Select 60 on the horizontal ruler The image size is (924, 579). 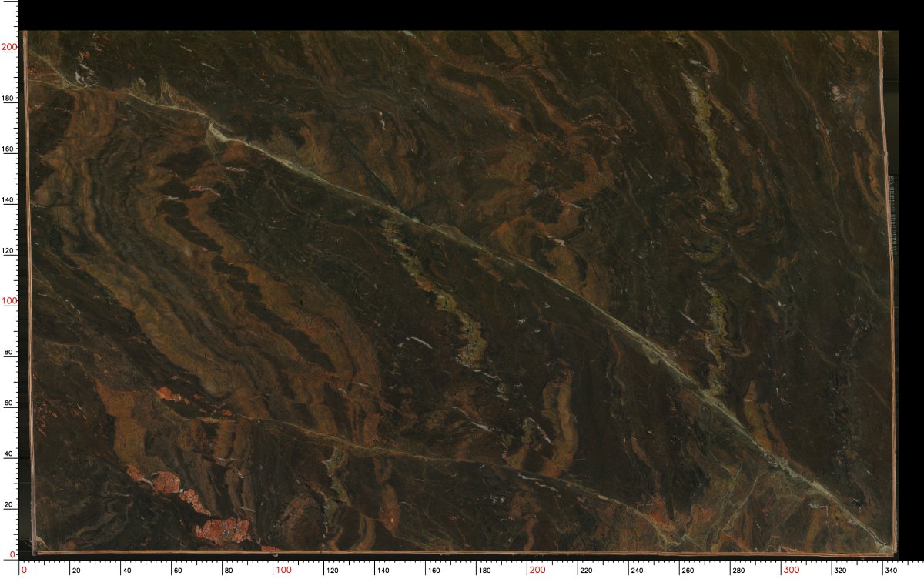(176, 571)
